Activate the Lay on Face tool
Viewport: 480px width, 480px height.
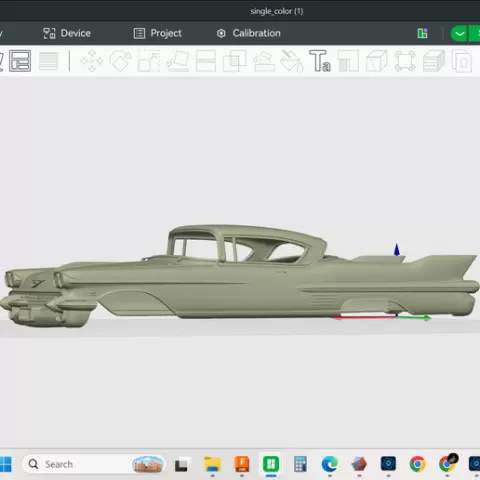(x=177, y=61)
